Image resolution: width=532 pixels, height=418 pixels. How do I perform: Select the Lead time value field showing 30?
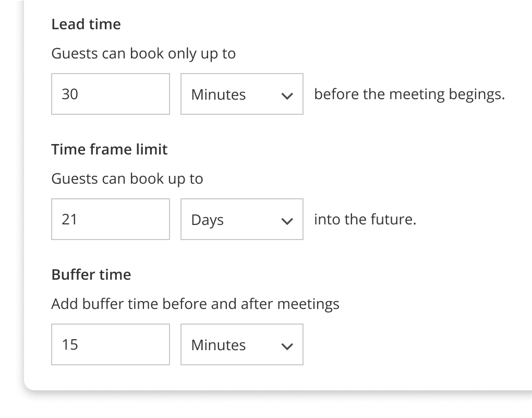(x=110, y=94)
